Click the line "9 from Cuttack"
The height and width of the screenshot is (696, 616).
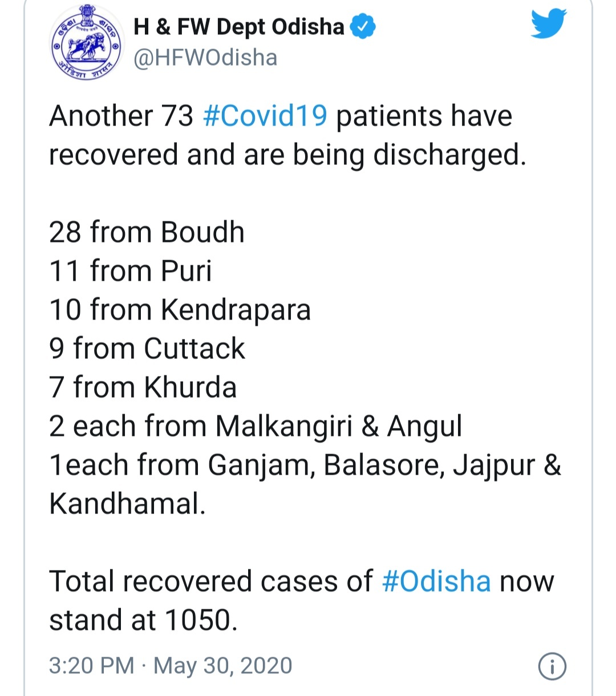coord(147,349)
